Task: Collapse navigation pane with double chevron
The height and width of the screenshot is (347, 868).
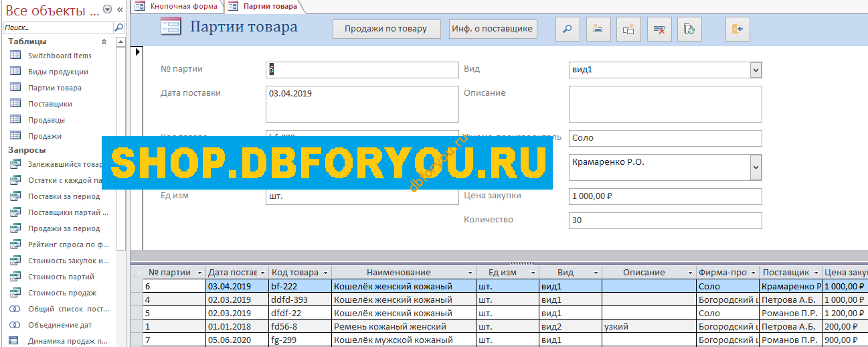Action: [x=120, y=10]
